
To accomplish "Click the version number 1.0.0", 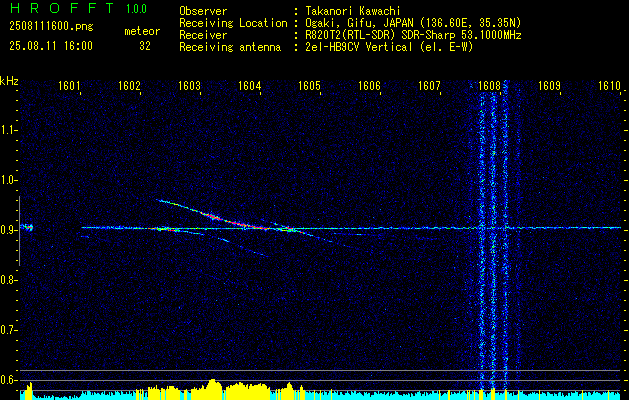I will coord(136,9).
